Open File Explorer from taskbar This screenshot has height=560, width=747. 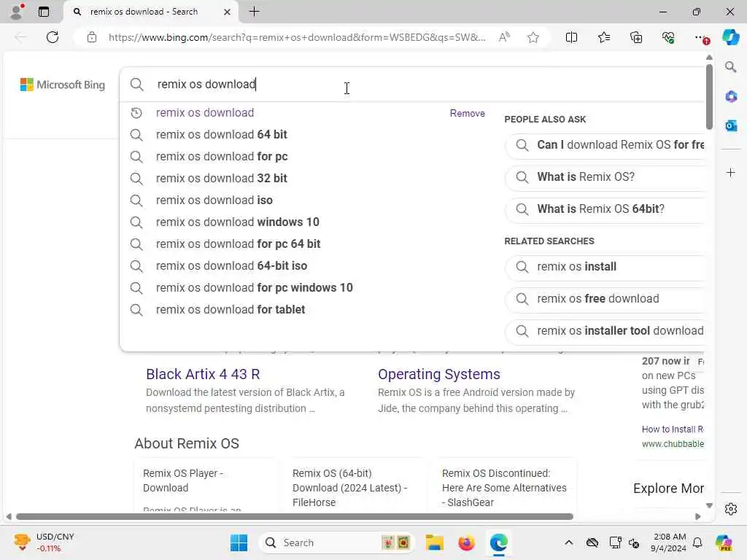[434, 542]
